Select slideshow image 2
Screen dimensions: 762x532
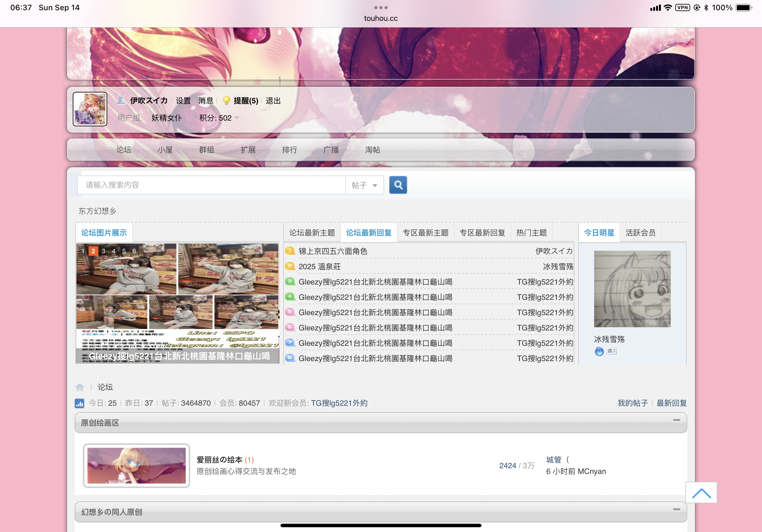coord(93,251)
